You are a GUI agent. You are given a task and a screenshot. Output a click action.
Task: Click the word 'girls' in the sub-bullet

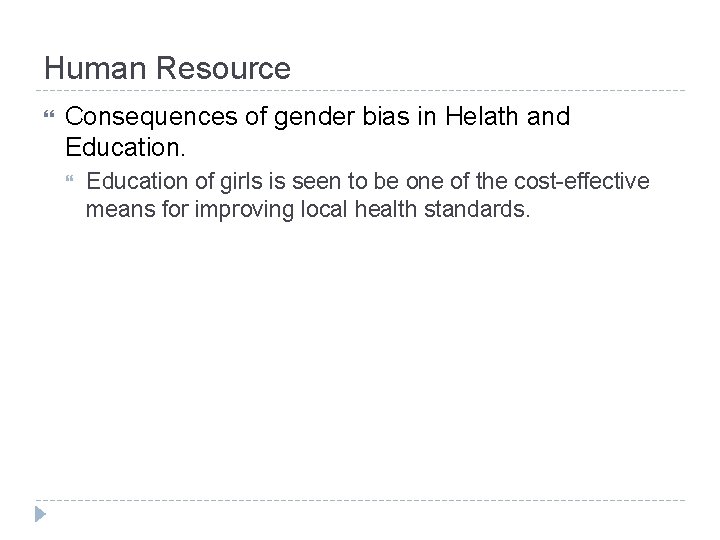click(x=229, y=181)
